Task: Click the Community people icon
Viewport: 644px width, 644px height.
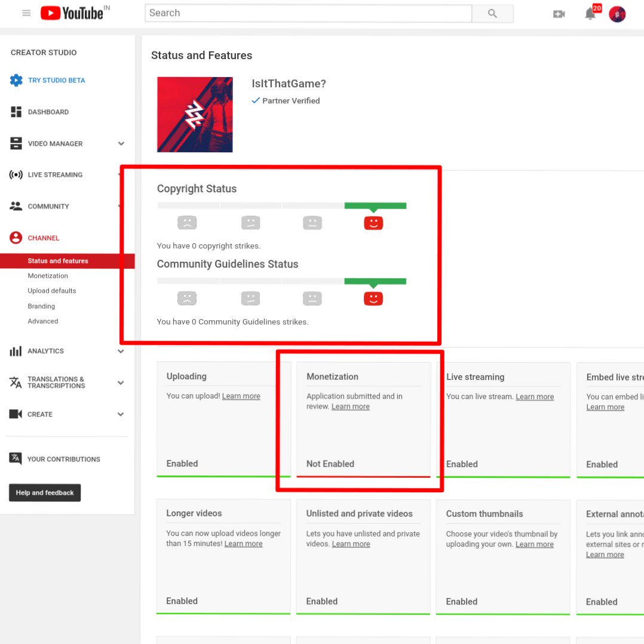Action: pos(16,206)
